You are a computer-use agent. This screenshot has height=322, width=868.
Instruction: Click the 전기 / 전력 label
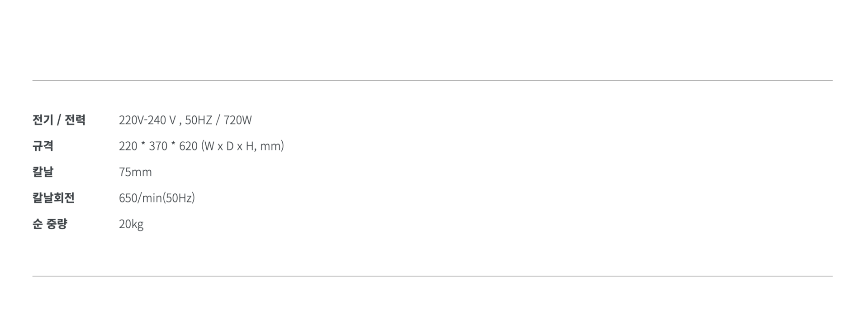click(59, 120)
